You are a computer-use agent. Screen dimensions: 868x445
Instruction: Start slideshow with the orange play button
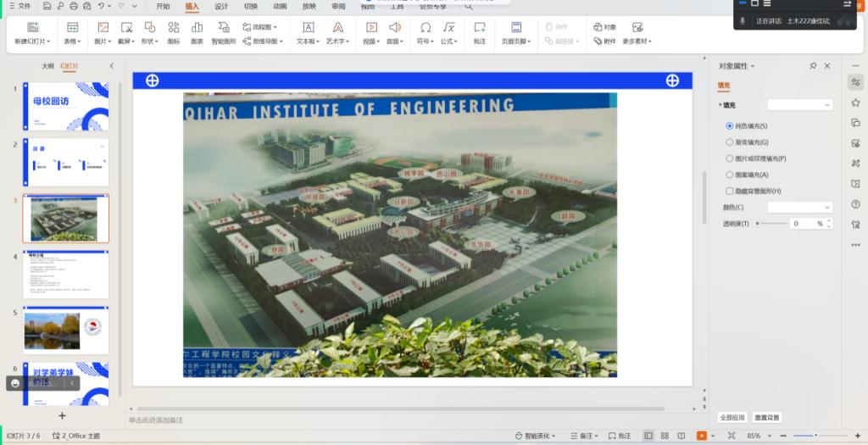(701, 436)
